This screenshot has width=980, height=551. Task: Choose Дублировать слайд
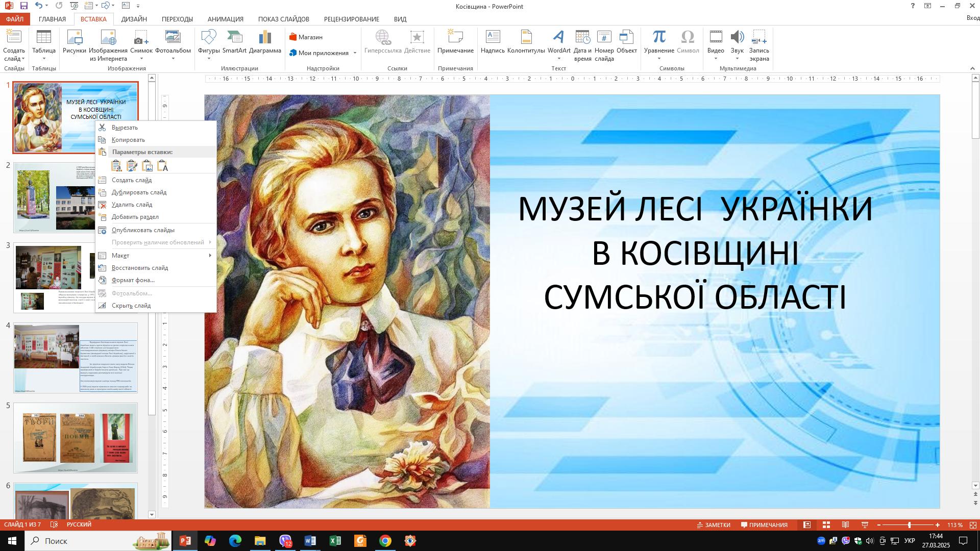156,192
